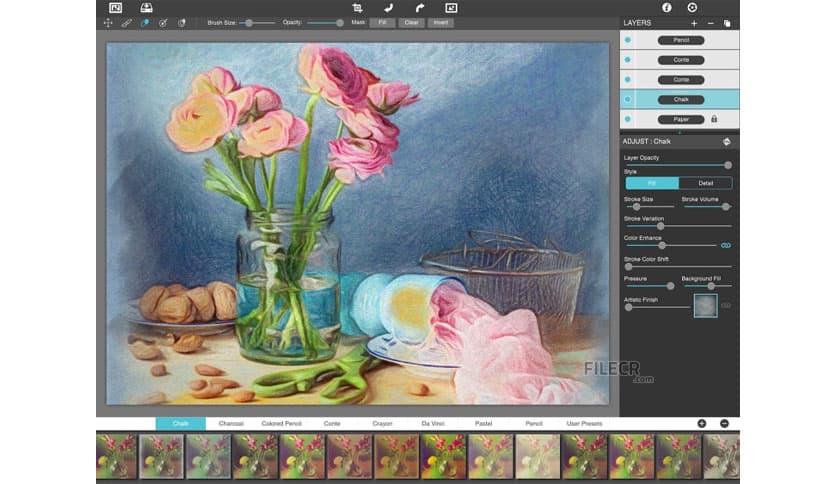Add a new layer with plus icon
Viewport: 836px width, 484px height.
[x=694, y=23]
